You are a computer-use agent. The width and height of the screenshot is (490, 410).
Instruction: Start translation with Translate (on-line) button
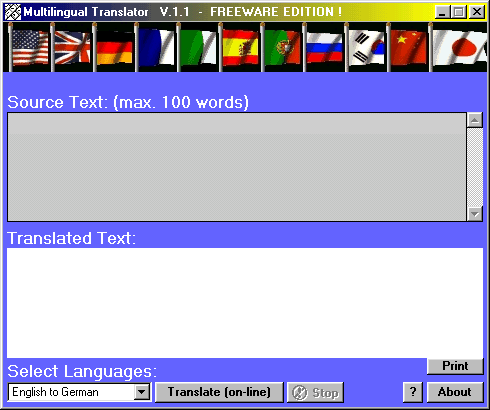click(x=219, y=392)
